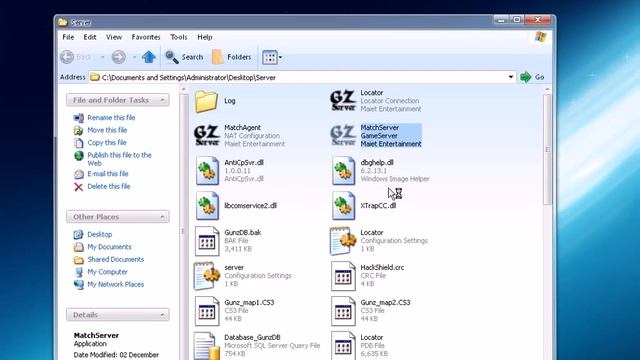Select the dbghelp.dll file icon
Screen dimensions: 640x360
pyautogui.click(x=343, y=171)
